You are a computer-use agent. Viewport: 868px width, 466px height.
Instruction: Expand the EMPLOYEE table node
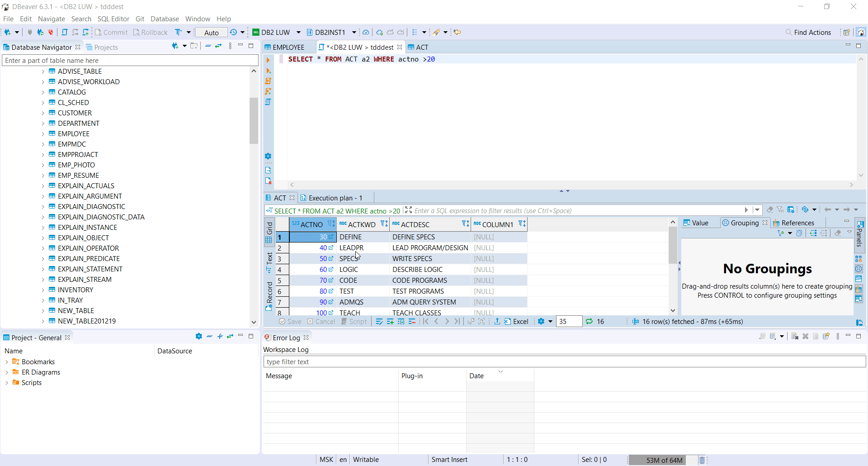43,134
